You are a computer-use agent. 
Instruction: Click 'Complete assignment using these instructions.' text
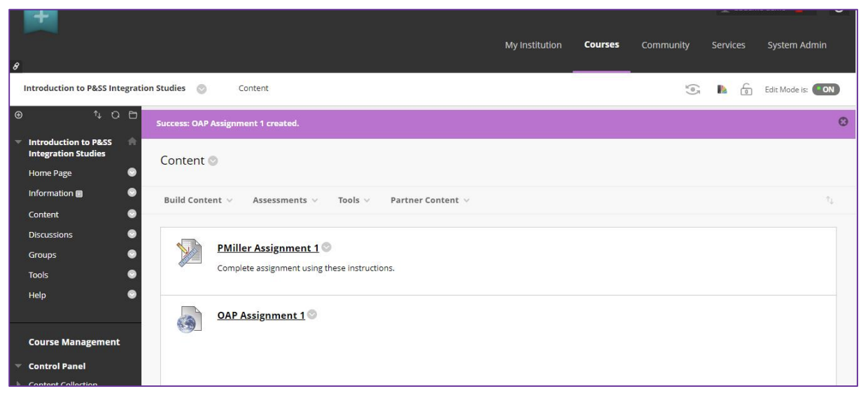click(x=306, y=268)
